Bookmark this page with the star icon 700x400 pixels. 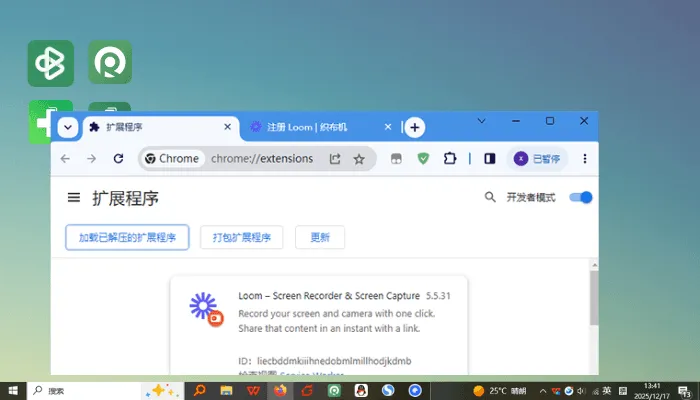point(359,159)
